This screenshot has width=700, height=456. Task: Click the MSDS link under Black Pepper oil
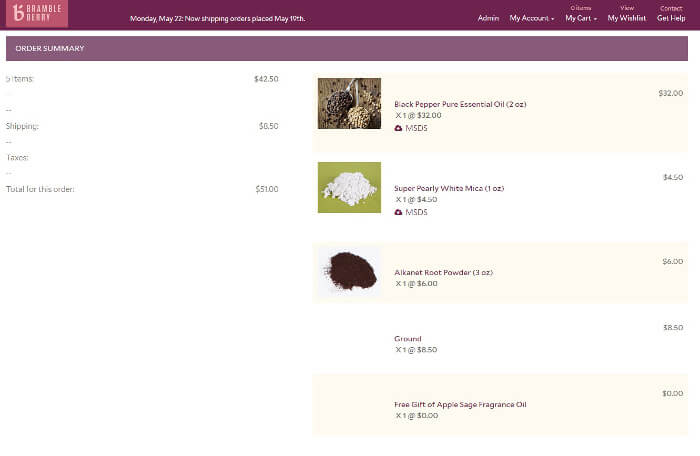416,128
